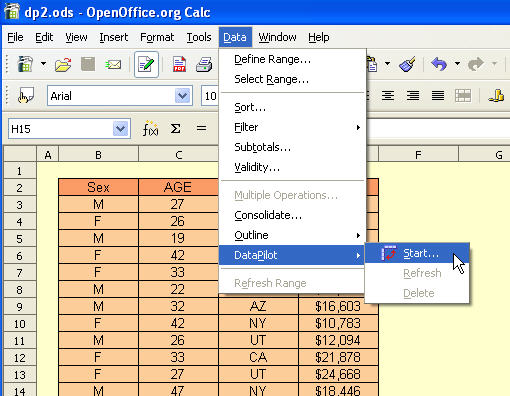
Task: Click the Align Right icon
Action: [413, 96]
